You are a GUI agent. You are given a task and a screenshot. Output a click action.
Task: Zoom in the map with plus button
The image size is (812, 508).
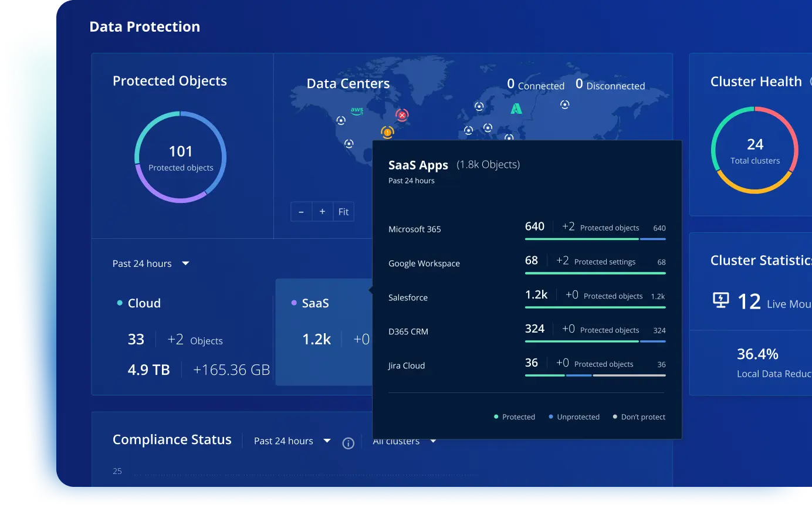pos(322,212)
